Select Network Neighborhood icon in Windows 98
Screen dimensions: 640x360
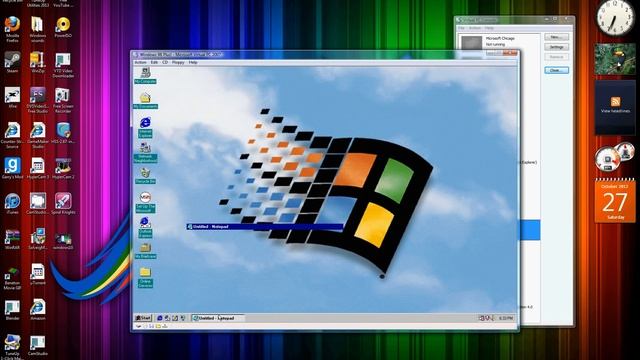(145, 153)
